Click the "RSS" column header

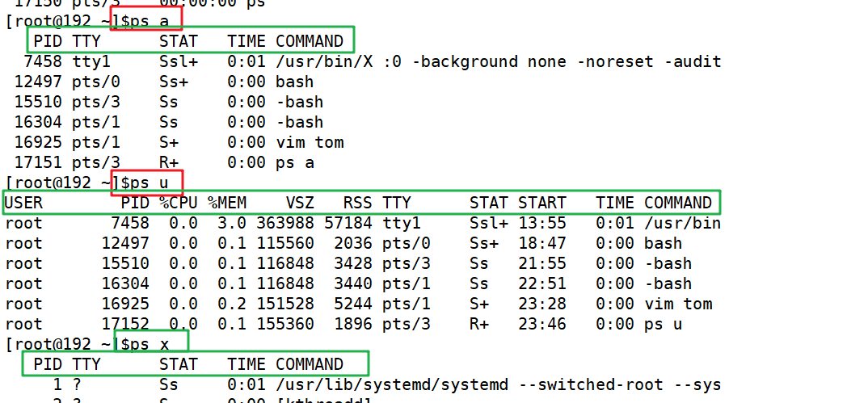click(x=358, y=203)
